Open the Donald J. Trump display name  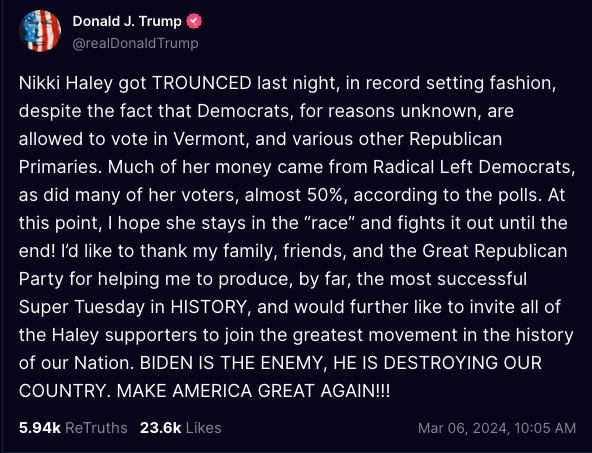point(127,21)
